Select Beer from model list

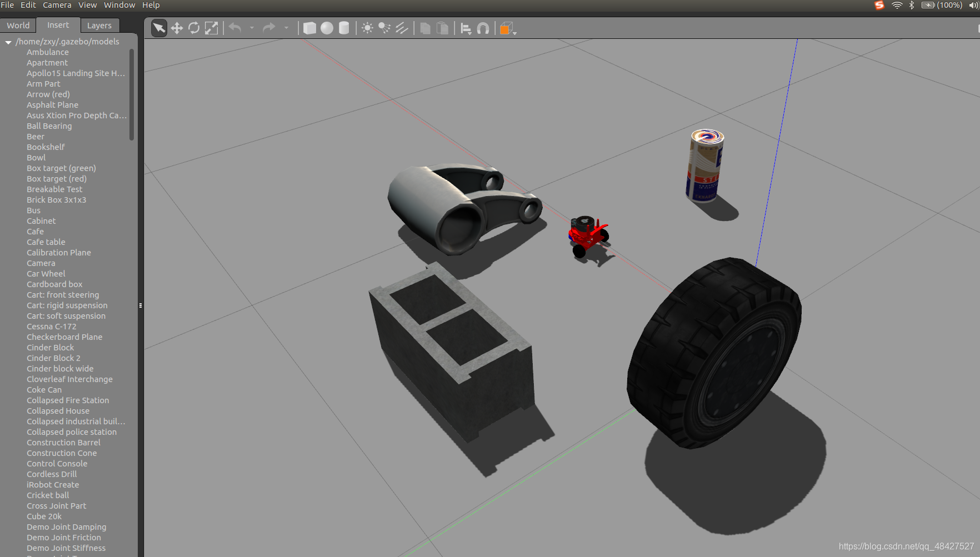(36, 137)
